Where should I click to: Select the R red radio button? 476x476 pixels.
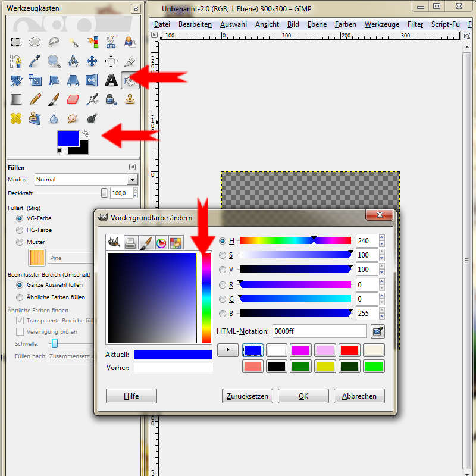(x=223, y=285)
